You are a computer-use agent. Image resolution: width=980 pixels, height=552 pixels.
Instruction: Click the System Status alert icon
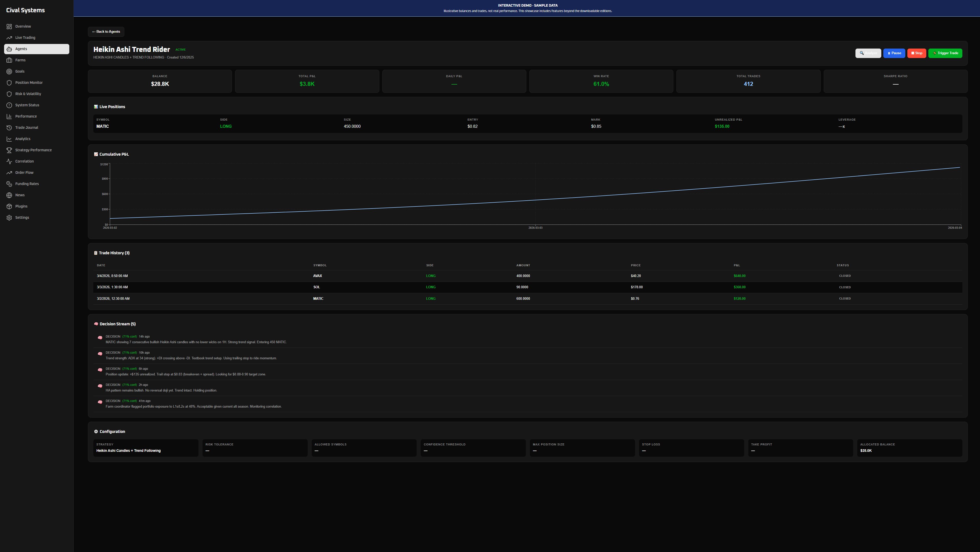coord(9,105)
